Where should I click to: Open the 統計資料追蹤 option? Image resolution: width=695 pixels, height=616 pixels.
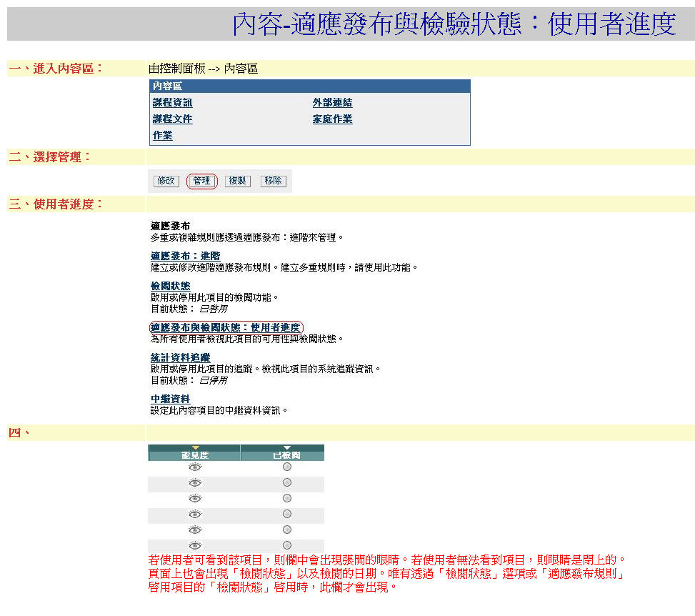click(x=180, y=357)
